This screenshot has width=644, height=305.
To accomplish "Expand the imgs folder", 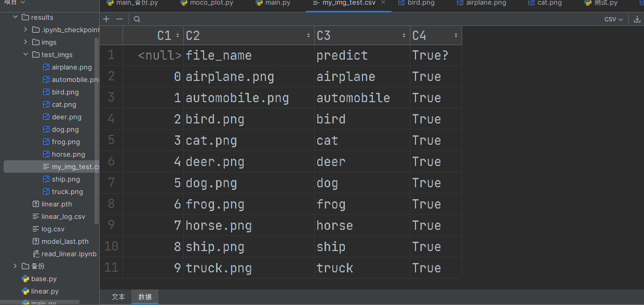I will 25,42.
